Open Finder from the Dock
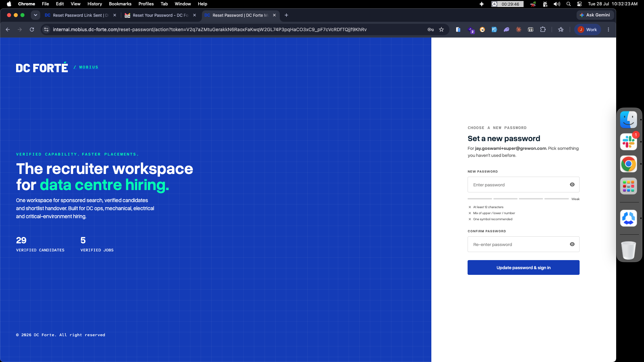This screenshot has height=362, width=644. pyautogui.click(x=629, y=120)
